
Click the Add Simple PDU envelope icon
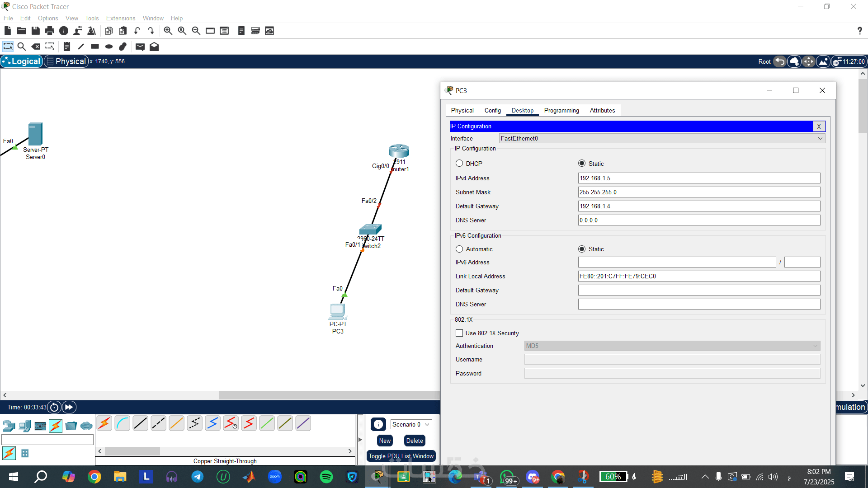(140, 47)
